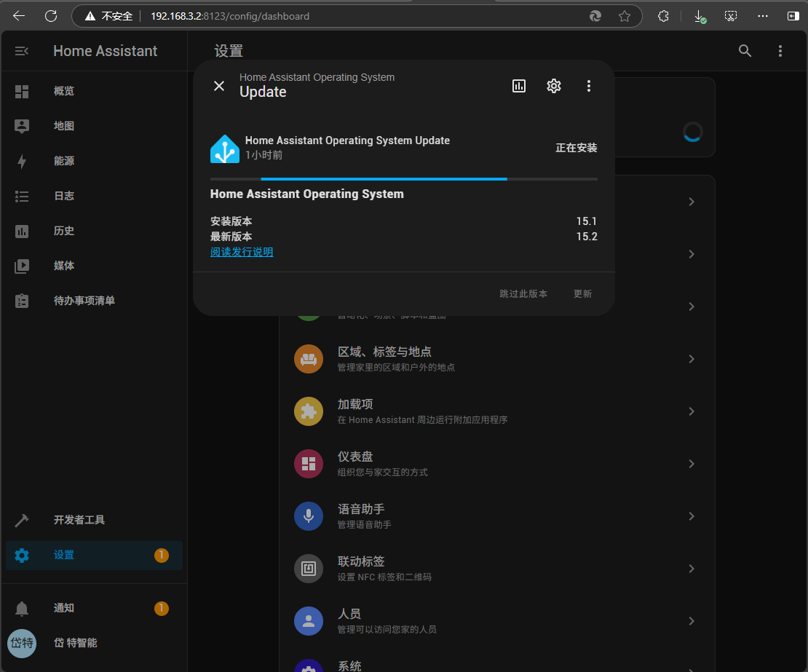Collapse the Home Assistant sidebar
This screenshot has height=672, width=808.
tap(22, 51)
